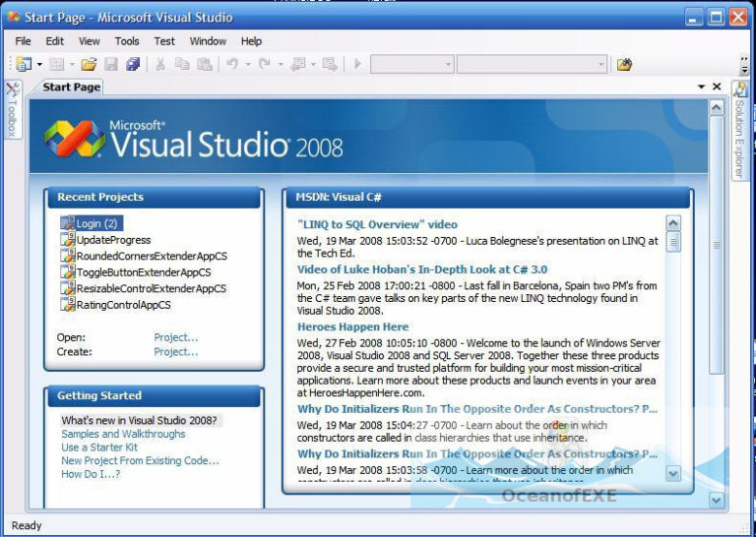Click the MSDN feed scroll down arrow
Image resolution: width=756 pixels, height=537 pixels.
[673, 473]
